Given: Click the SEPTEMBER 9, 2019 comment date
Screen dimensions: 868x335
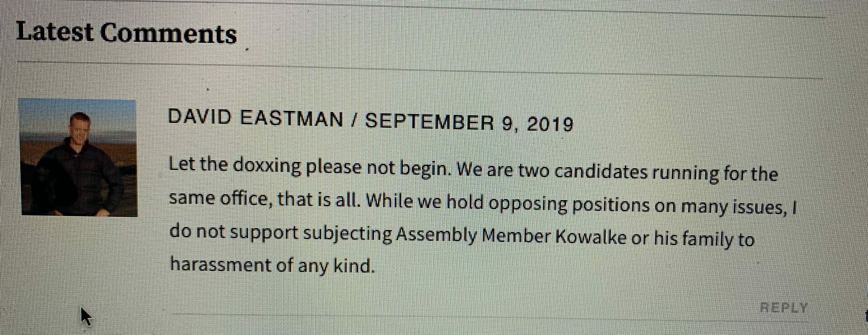Looking at the screenshot, I should [x=469, y=122].
